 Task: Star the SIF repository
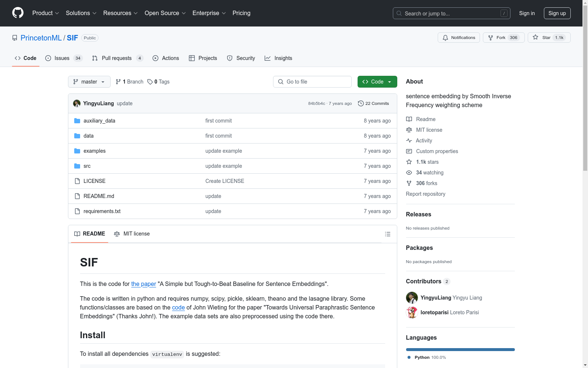click(x=549, y=38)
